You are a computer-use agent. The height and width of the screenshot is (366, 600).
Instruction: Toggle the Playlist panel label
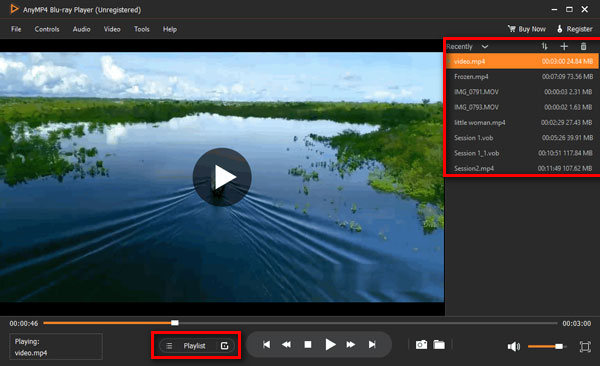(194, 346)
